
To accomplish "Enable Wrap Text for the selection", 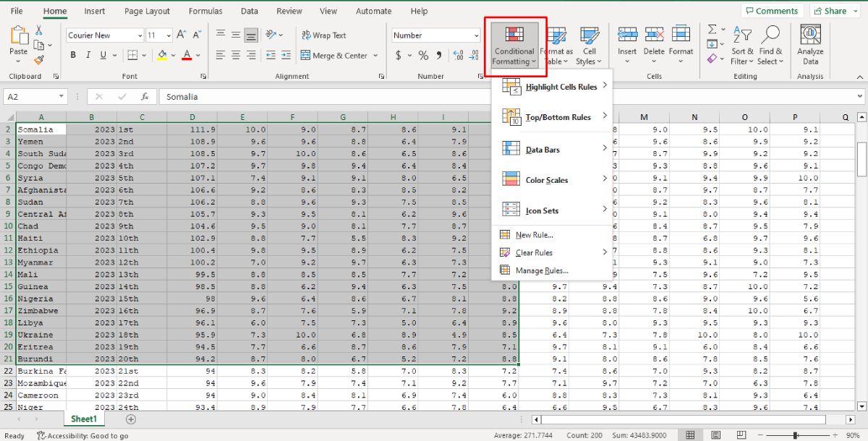I will (323, 34).
